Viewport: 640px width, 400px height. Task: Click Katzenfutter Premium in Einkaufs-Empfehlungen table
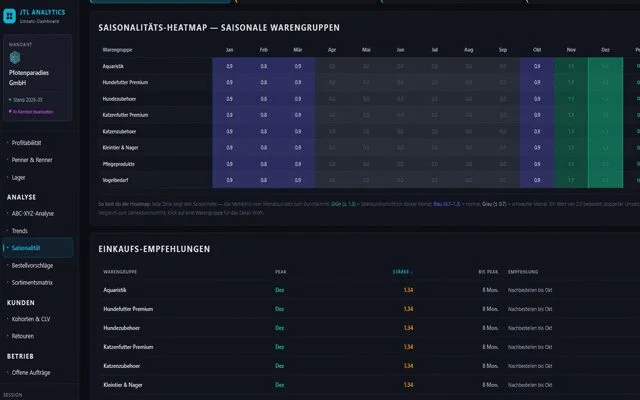coord(128,347)
